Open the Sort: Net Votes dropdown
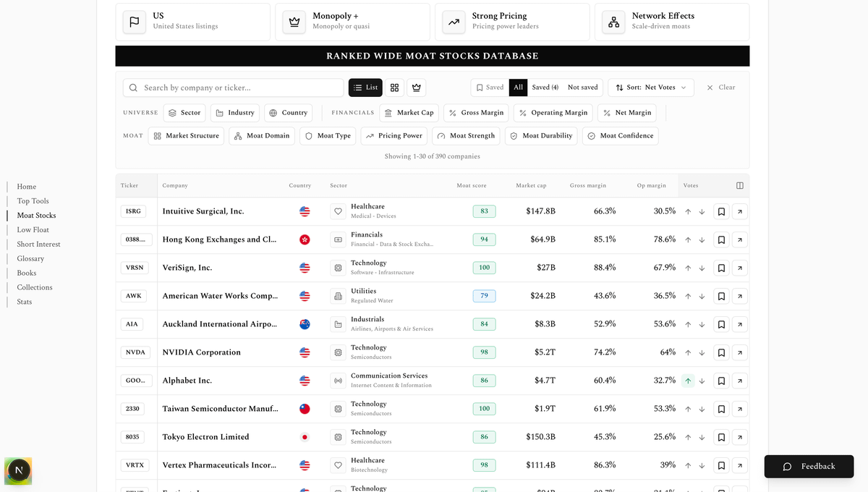The image size is (868, 492). tap(651, 88)
